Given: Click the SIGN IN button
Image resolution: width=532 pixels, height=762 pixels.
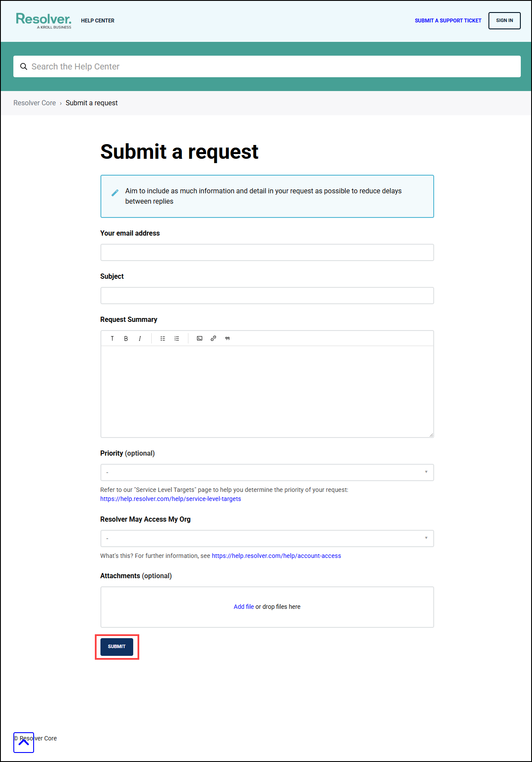Looking at the screenshot, I should pyautogui.click(x=504, y=20).
